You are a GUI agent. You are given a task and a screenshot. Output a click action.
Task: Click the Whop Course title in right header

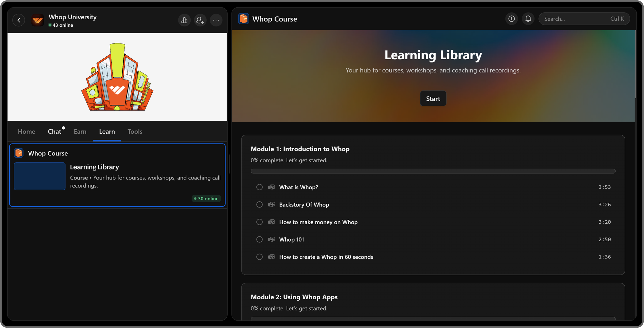(x=275, y=19)
